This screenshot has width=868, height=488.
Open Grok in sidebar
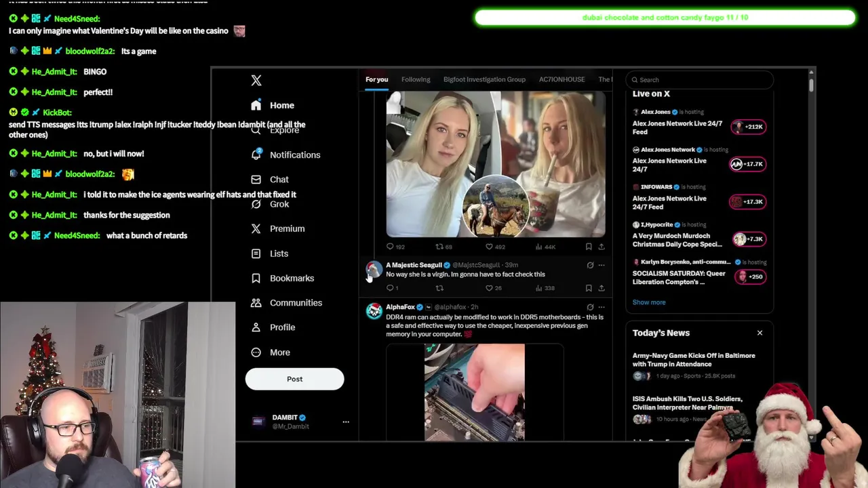click(x=270, y=204)
